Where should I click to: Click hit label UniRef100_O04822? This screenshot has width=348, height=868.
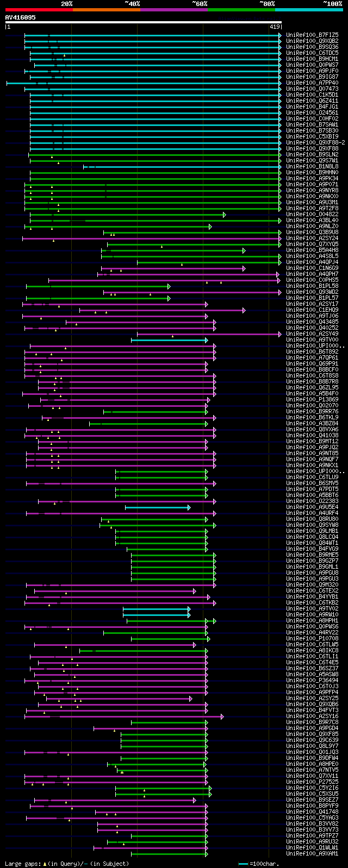[x=312, y=214]
